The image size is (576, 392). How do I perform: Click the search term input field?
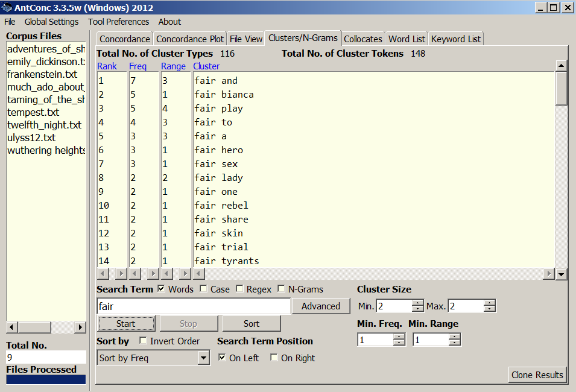coord(193,306)
